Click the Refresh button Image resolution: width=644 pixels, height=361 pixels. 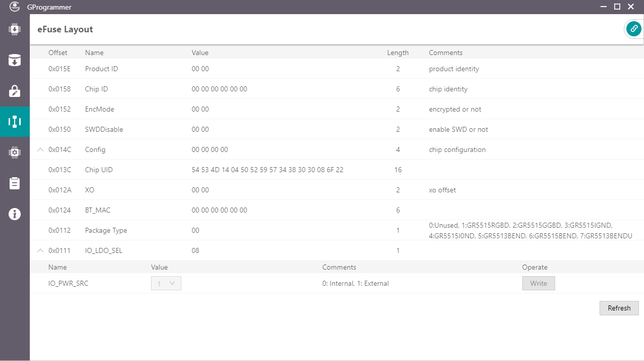pyautogui.click(x=619, y=308)
